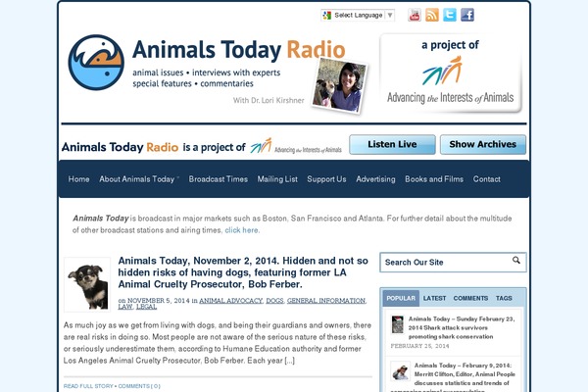Image resolution: width=588 pixels, height=392 pixels.
Task: Open the RSS feed icon
Action: (x=432, y=15)
